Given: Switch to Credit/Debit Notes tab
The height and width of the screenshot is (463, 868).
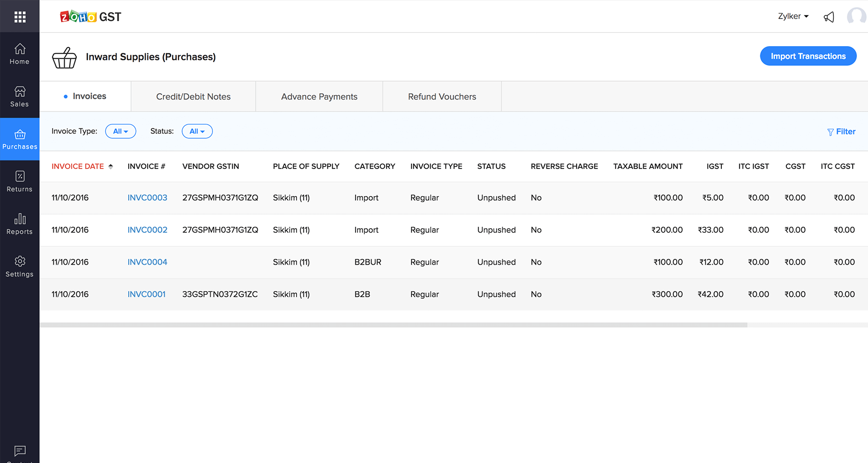Looking at the screenshot, I should click(193, 97).
